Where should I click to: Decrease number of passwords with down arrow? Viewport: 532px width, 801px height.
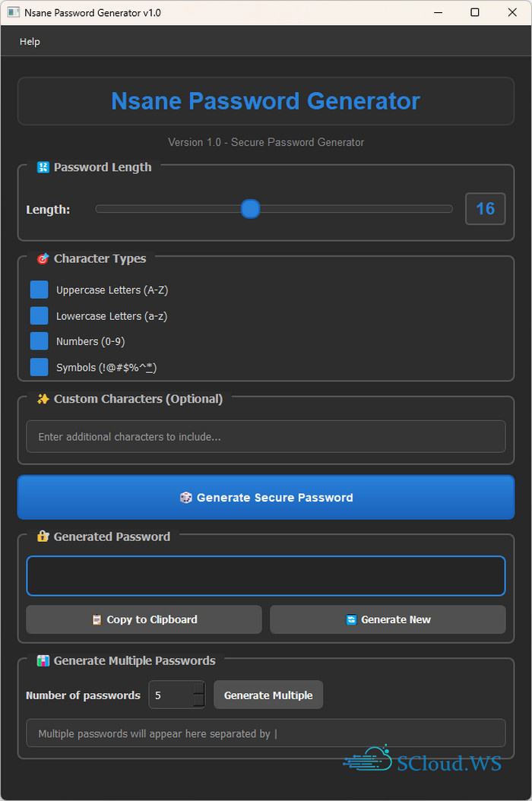coord(198,701)
